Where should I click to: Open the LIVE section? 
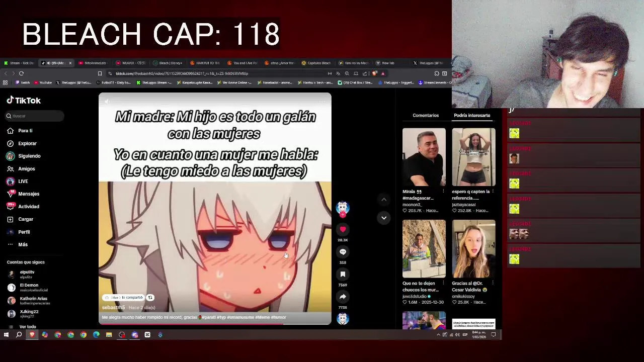[x=18, y=181]
